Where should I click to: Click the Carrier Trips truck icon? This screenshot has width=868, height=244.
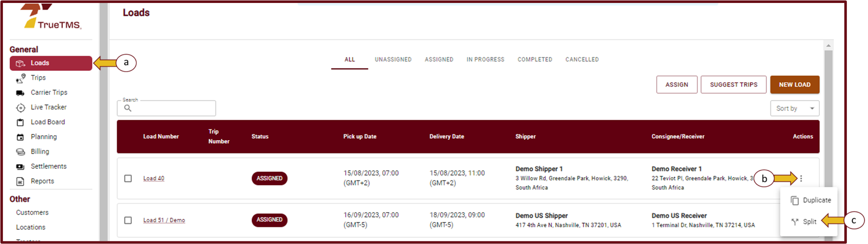(x=20, y=93)
